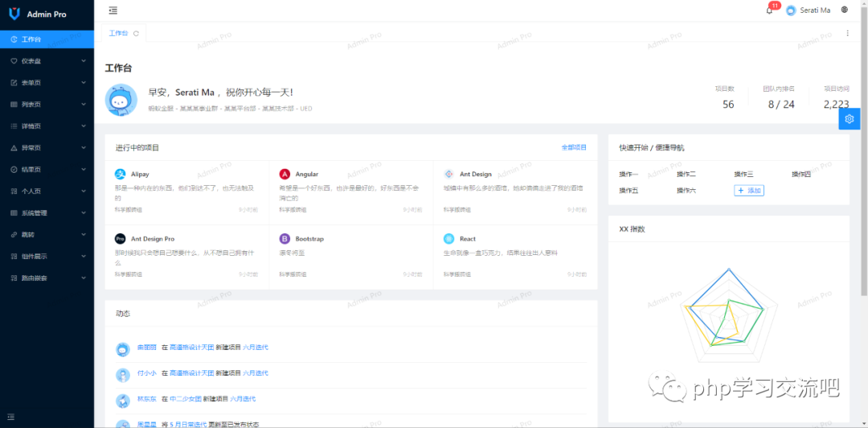Click the Serati Ma avatar in header
The image size is (868, 428).
791,10
